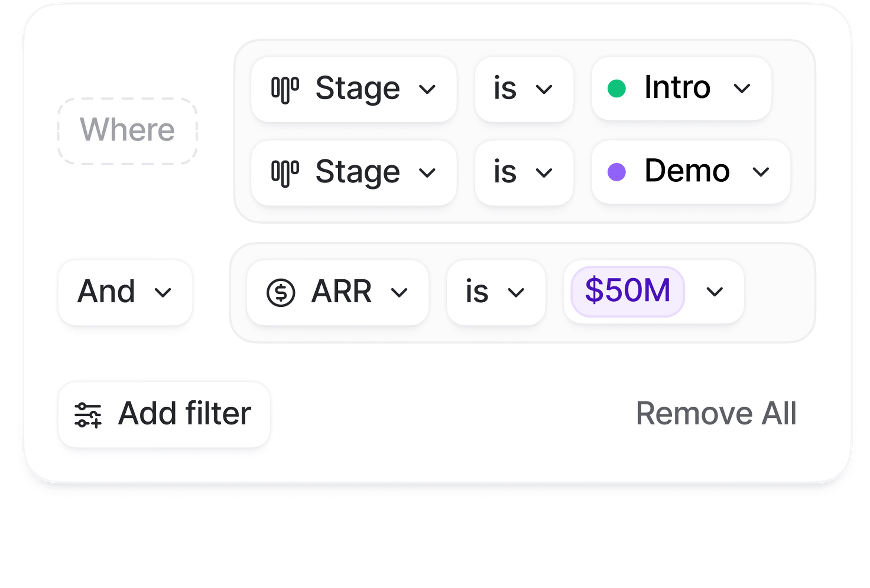
Task: Open the 'is' operator for Demo row
Action: pyautogui.click(x=524, y=173)
